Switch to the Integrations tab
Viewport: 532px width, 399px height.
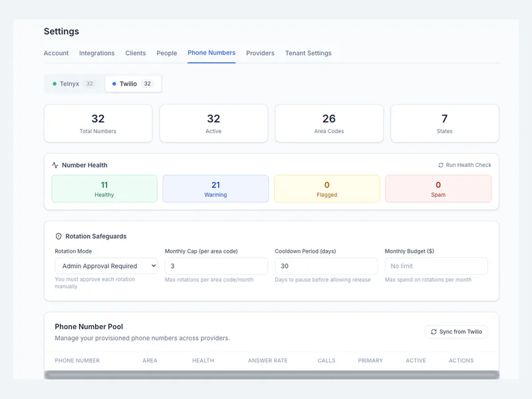(x=96, y=53)
